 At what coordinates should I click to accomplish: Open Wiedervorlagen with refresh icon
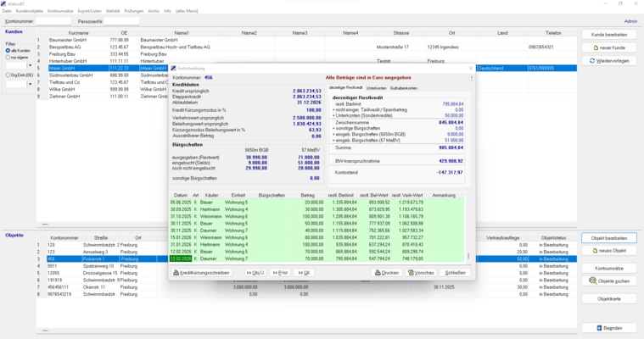pyautogui.click(x=608, y=61)
